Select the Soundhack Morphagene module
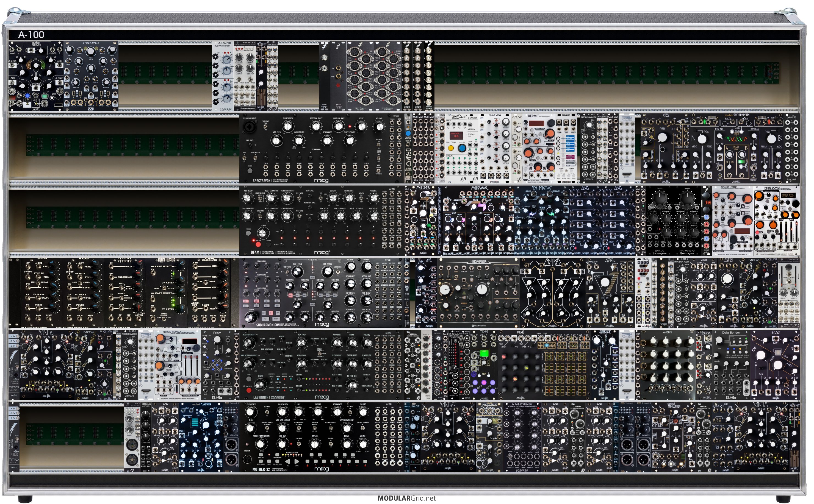Viewport: 814px width, 504px height. click(36, 76)
